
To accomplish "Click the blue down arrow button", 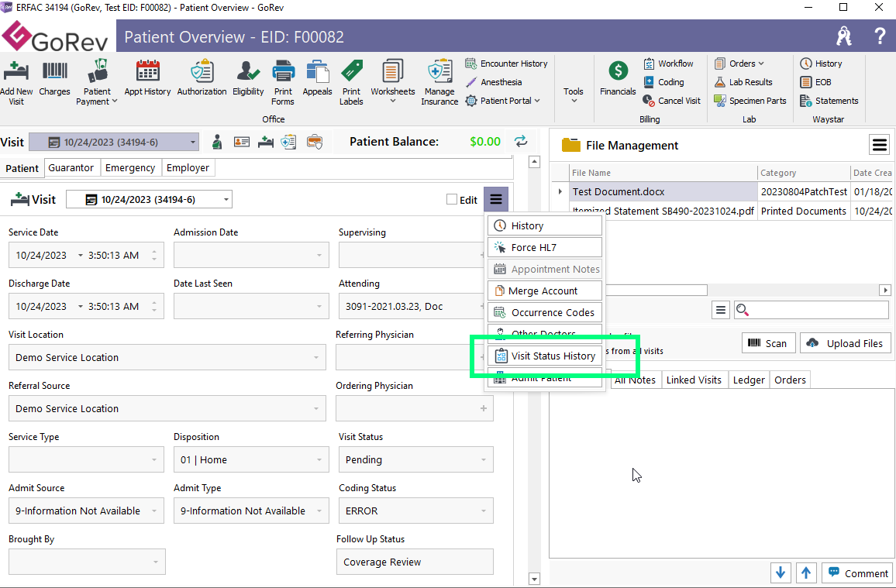I will pyautogui.click(x=781, y=572).
